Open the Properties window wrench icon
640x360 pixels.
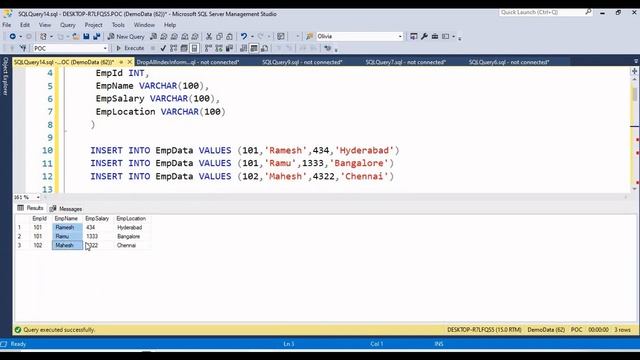[424, 36]
